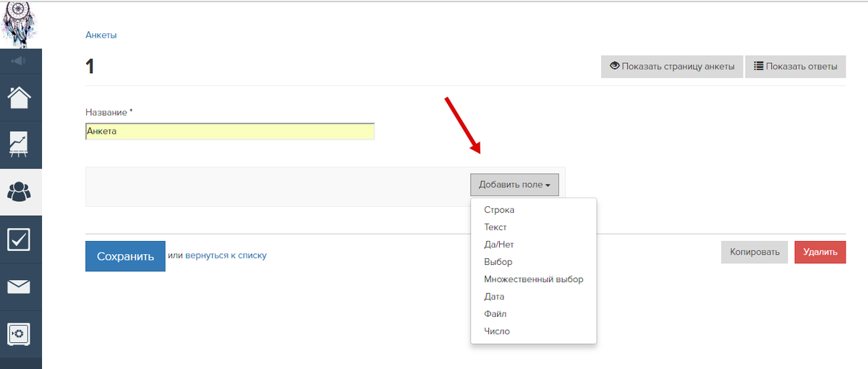The height and width of the screenshot is (369, 868).
Task: Open the envelope mail icon in sidebar
Action: tap(20, 287)
